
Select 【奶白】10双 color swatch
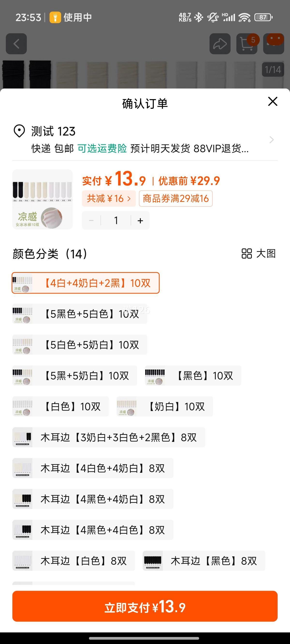165,406
